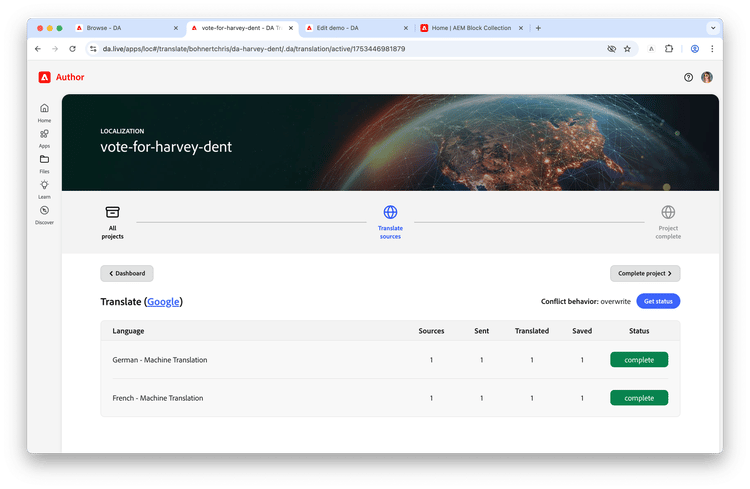Viewport: 750px width, 489px height.
Task: Open Chrome three-dot menu
Action: (712, 49)
